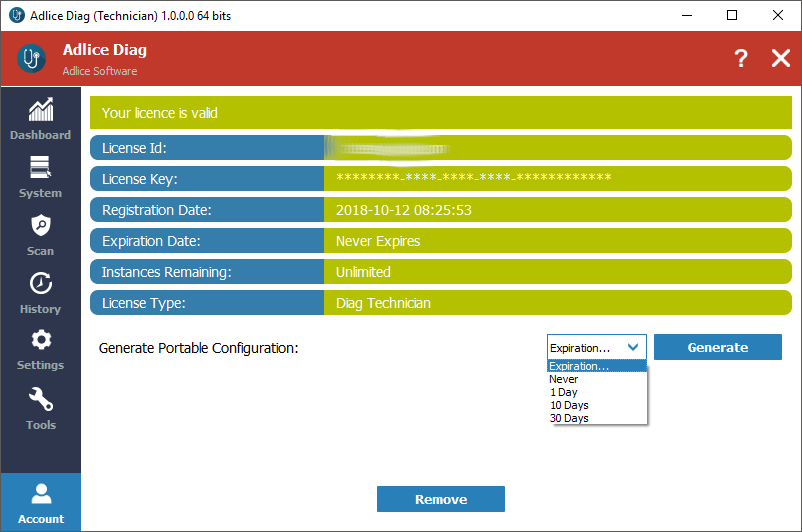The image size is (802, 532).
Task: Open the Scan shield icon
Action: (40, 225)
